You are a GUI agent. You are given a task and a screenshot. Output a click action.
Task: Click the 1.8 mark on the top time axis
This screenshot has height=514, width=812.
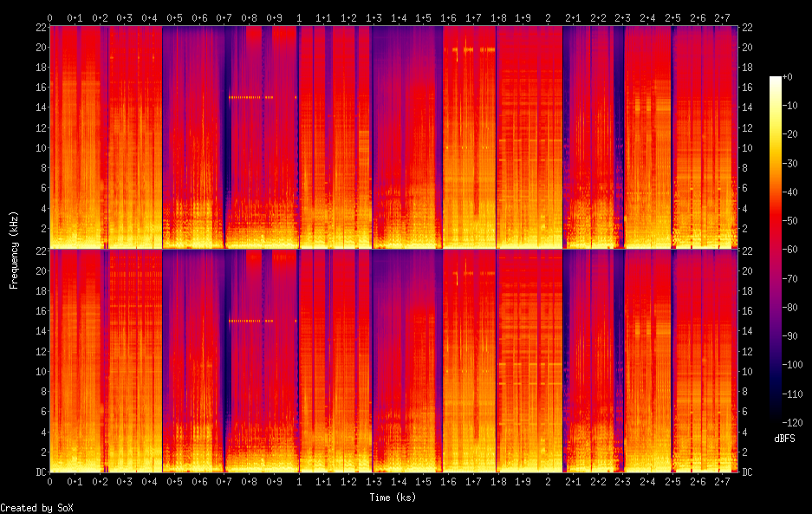tap(498, 17)
